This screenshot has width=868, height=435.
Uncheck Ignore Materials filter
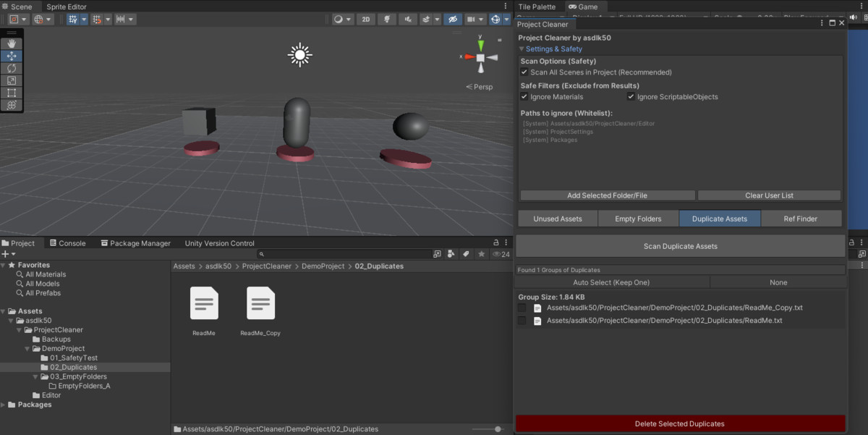pos(524,97)
